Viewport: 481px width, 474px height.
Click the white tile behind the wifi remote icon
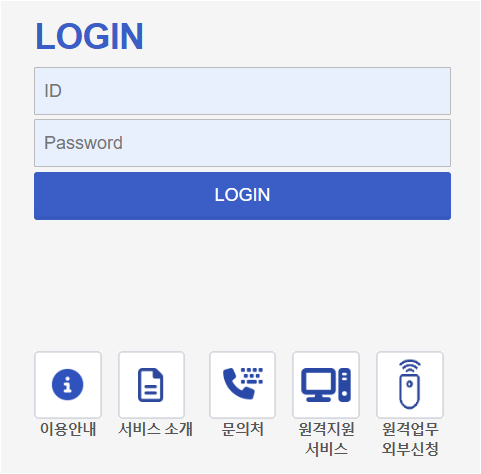pyautogui.click(x=410, y=385)
